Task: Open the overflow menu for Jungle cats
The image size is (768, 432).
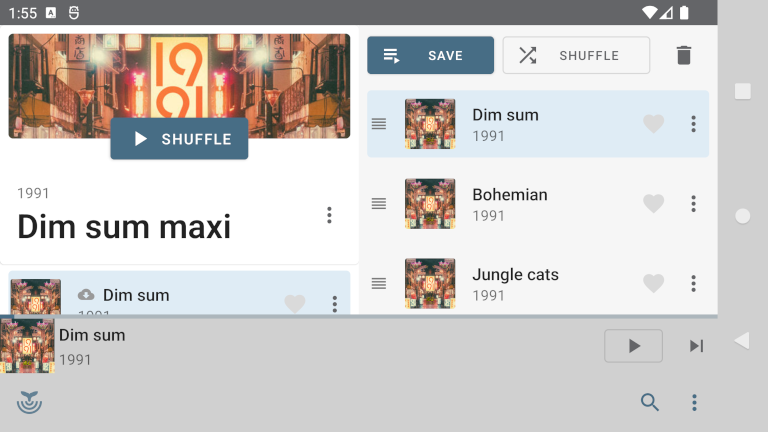Action: click(x=693, y=283)
